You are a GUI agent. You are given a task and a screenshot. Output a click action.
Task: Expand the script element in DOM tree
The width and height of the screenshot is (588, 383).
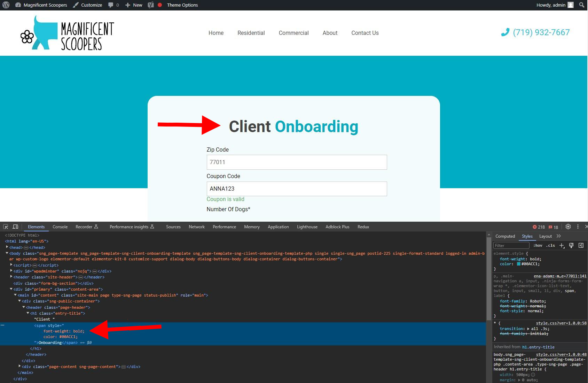pyautogui.click(x=11, y=265)
